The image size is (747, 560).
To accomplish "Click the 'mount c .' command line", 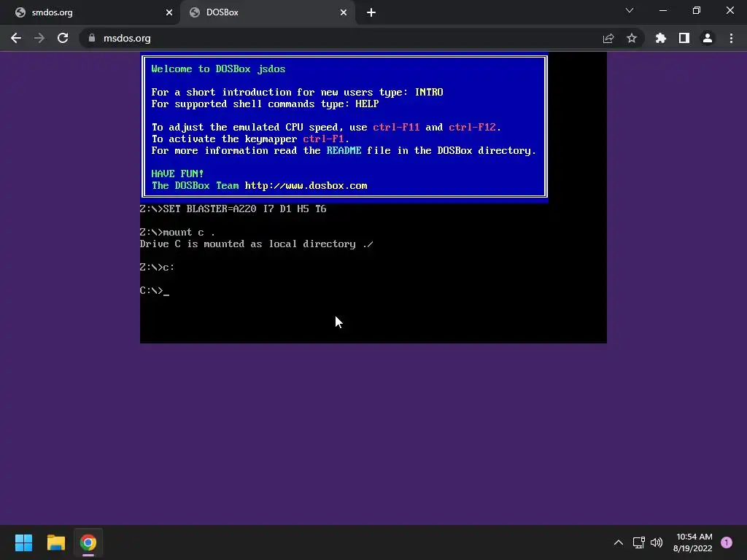I will pyautogui.click(x=177, y=233).
